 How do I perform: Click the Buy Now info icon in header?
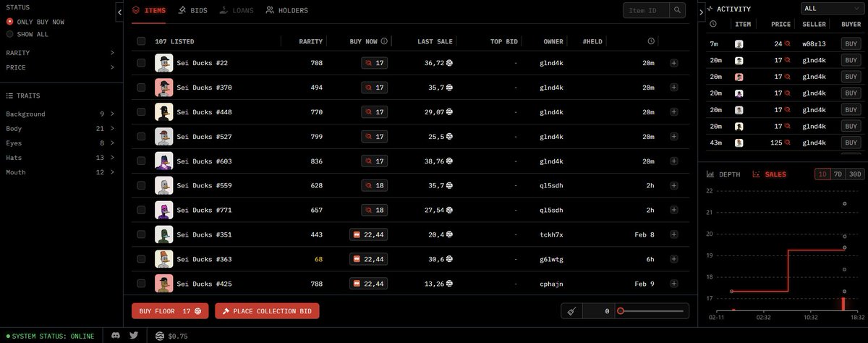tap(384, 41)
